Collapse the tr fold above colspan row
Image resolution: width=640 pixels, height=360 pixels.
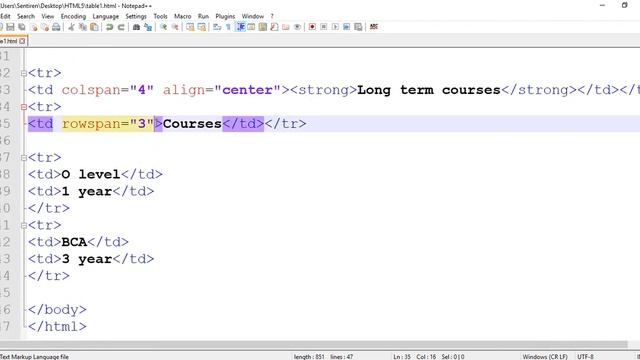click(24, 73)
